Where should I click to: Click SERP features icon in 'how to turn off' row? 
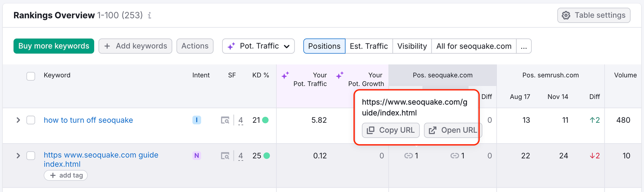(225, 120)
